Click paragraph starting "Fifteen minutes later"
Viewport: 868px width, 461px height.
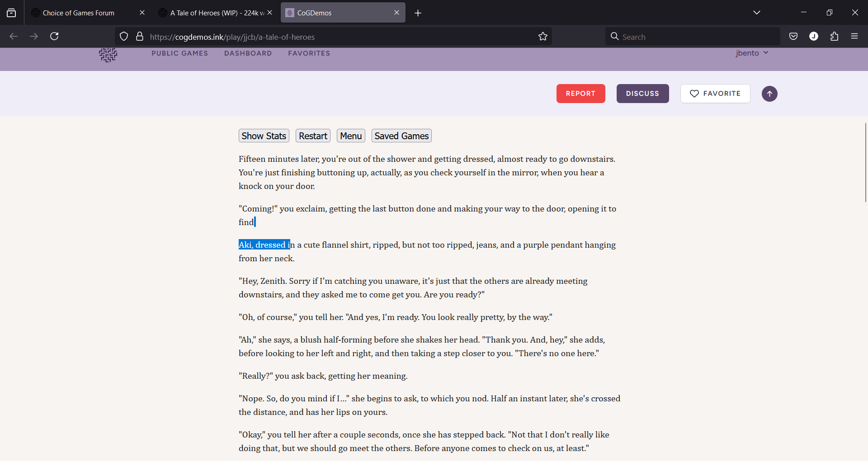coord(427,172)
